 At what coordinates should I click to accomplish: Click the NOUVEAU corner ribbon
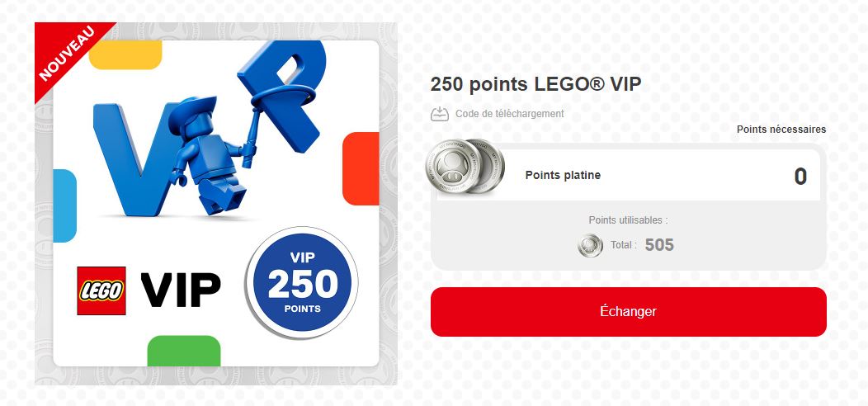tap(67, 54)
